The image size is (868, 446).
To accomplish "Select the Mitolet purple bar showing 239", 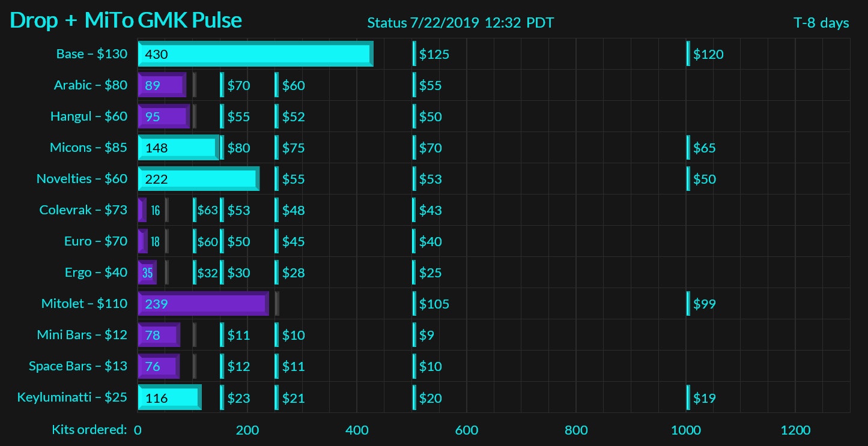I will click(203, 304).
